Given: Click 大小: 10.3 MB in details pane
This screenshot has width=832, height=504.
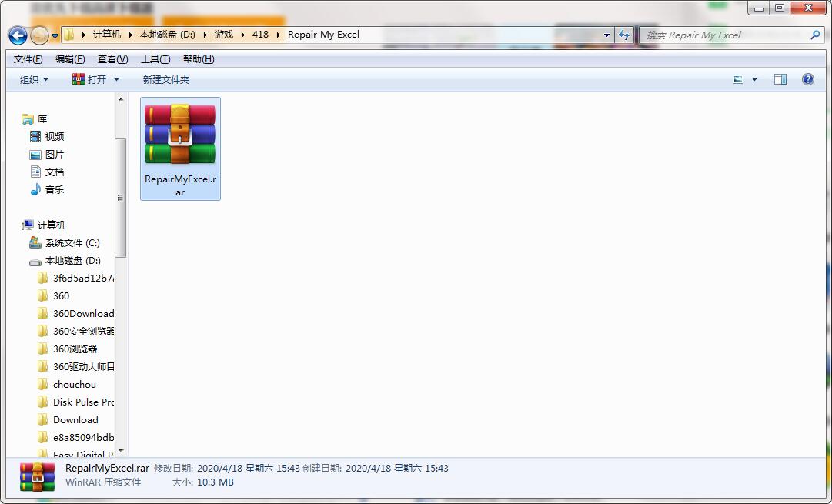Looking at the screenshot, I should click(x=202, y=482).
